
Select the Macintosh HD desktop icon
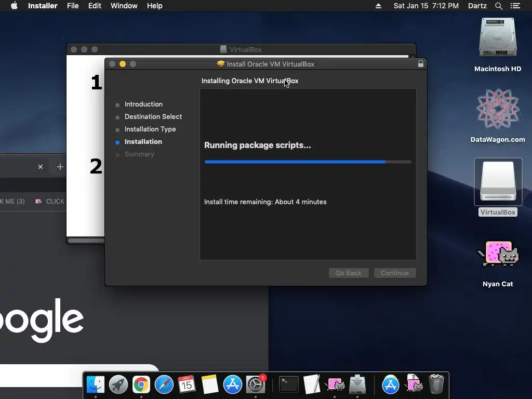point(498,45)
